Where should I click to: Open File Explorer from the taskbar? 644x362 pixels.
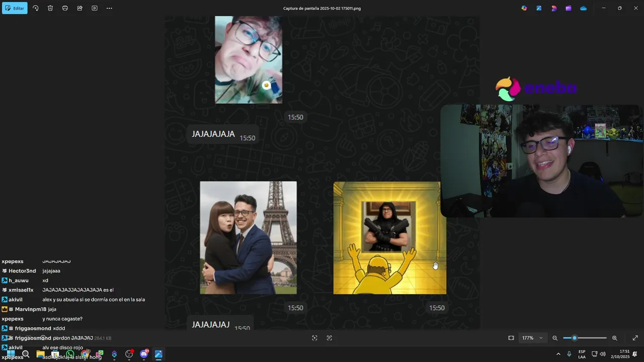click(x=40, y=354)
